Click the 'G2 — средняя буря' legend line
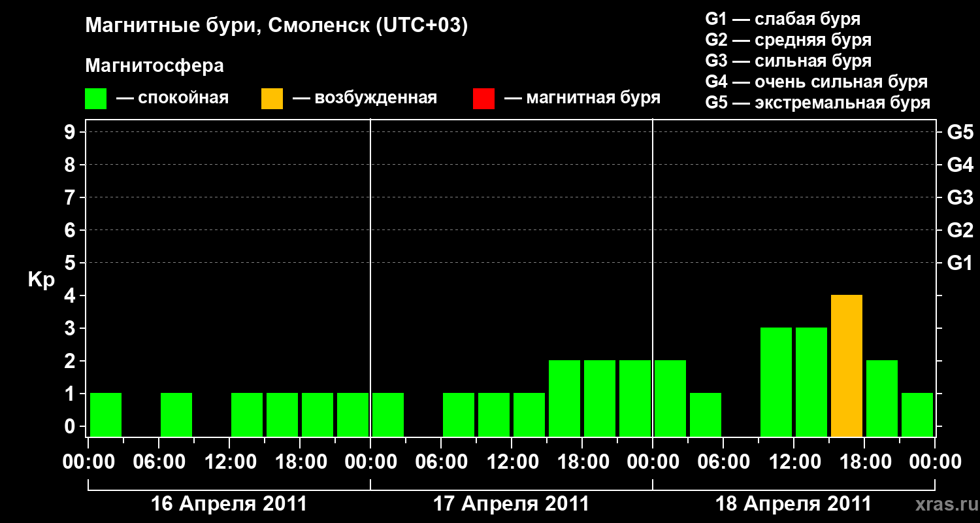 point(789,40)
